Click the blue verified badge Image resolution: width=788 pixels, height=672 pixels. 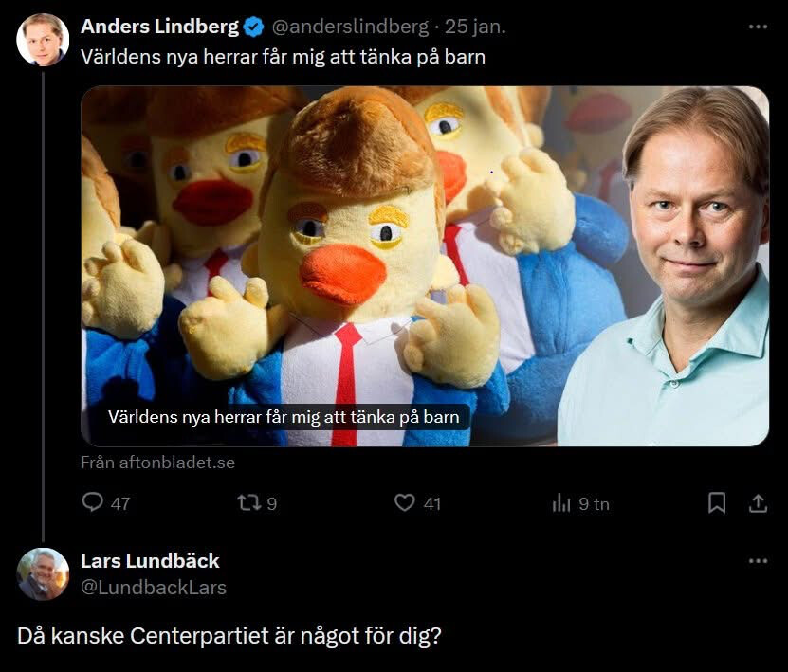click(x=254, y=27)
